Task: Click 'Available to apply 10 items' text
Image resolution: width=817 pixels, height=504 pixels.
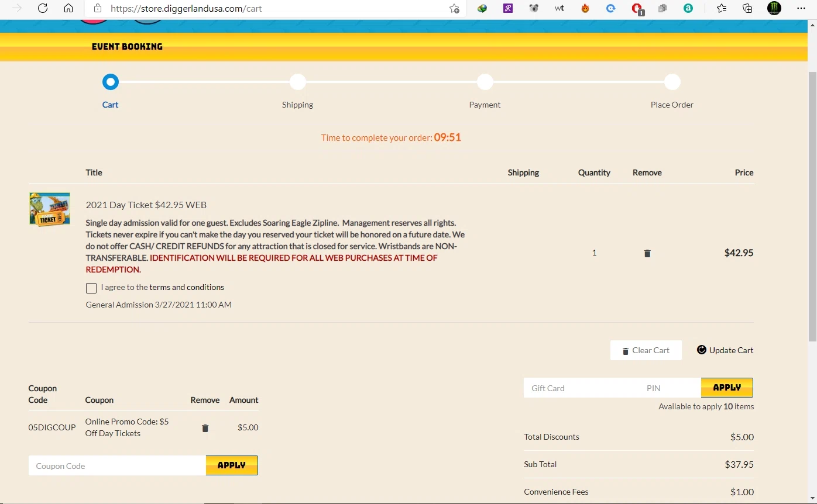Action: (x=706, y=406)
